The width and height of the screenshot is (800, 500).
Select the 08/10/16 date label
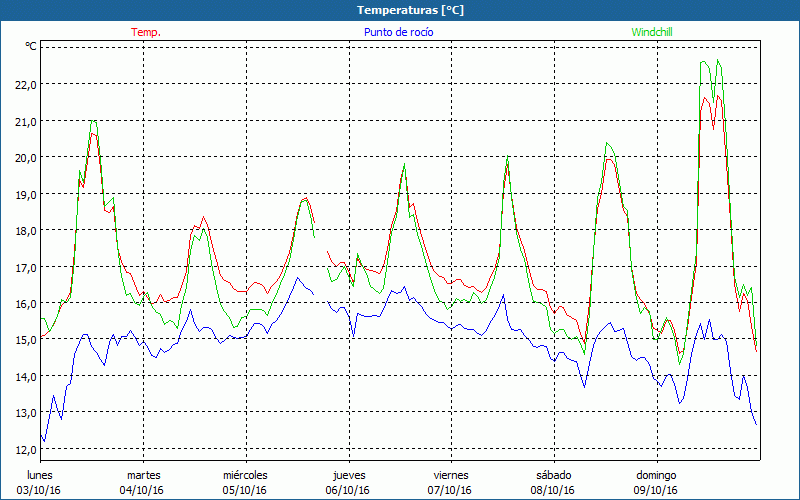pyautogui.click(x=552, y=490)
